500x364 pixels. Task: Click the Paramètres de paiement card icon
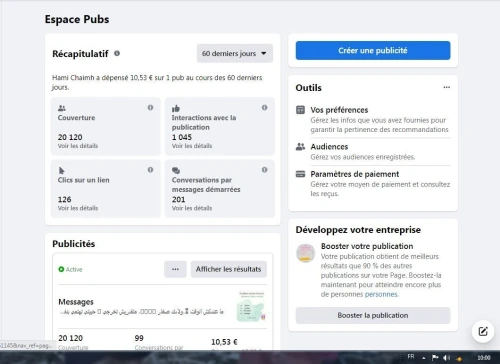300,174
